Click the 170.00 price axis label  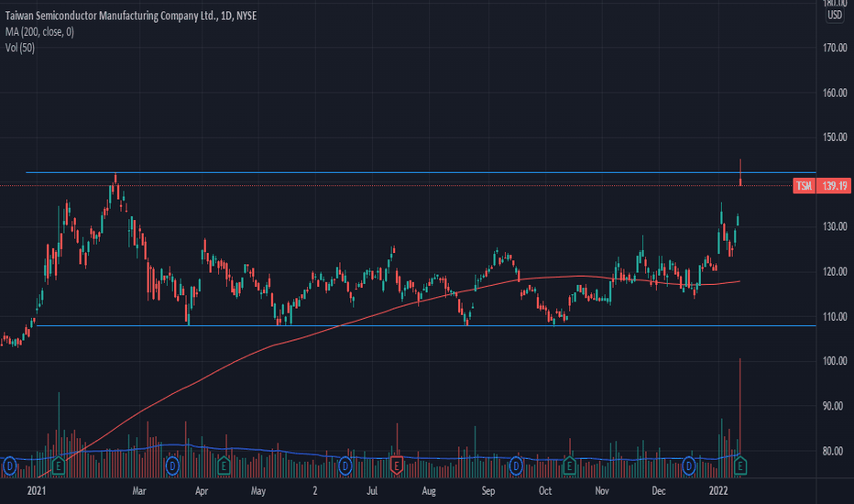pos(835,48)
